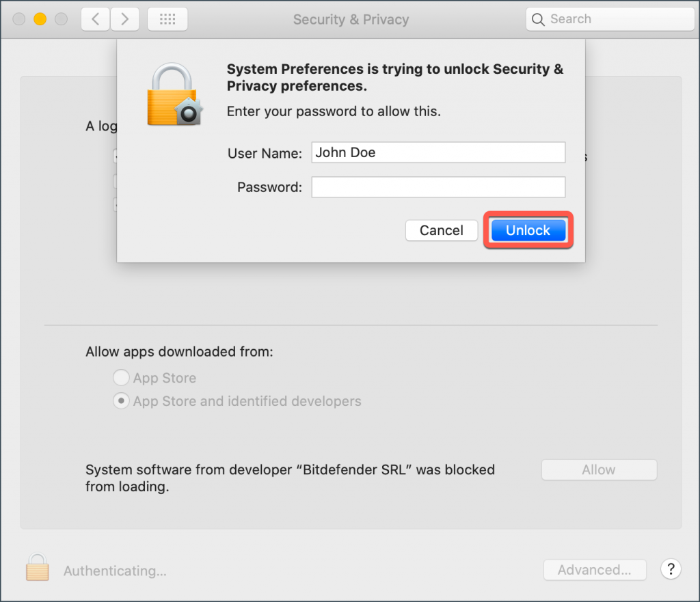The width and height of the screenshot is (700, 602).
Task: Open the Show All grid view
Action: 167,19
